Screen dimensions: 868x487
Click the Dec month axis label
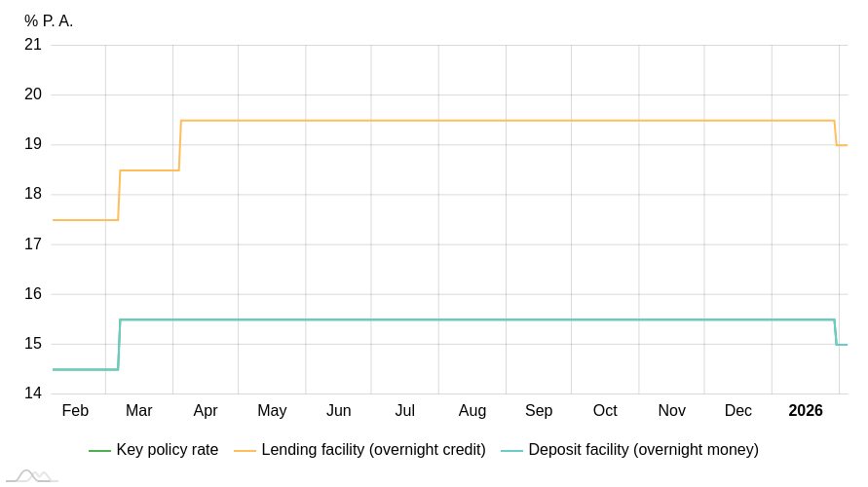[738, 411]
